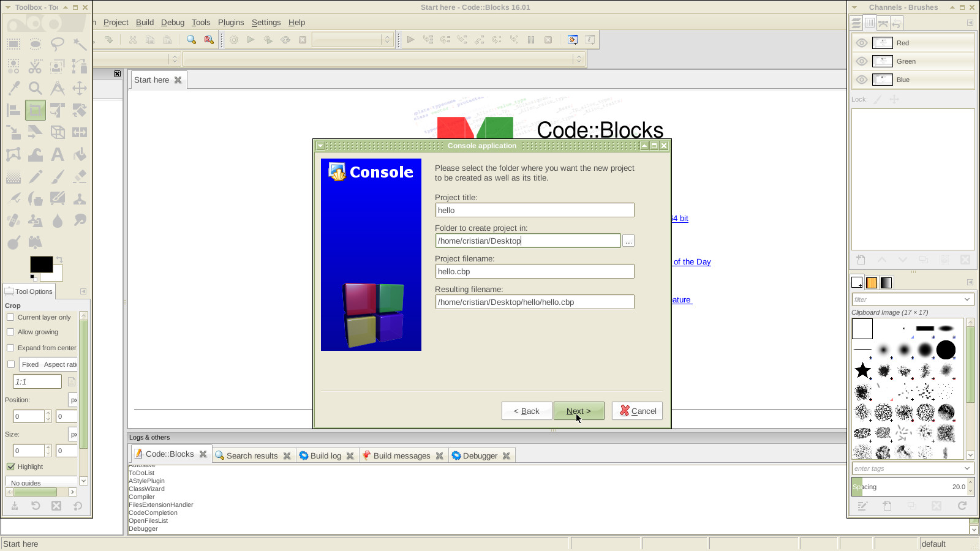Toggle visibility of Blue channel
The image size is (980, 551).
coord(862,80)
